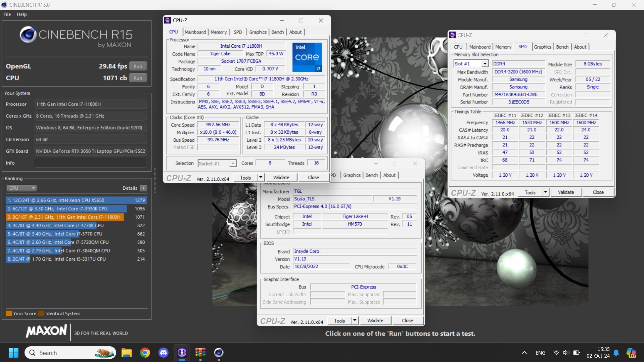This screenshot has width=644, height=362.
Task: Open ranking Details arrow button
Action: point(143,188)
